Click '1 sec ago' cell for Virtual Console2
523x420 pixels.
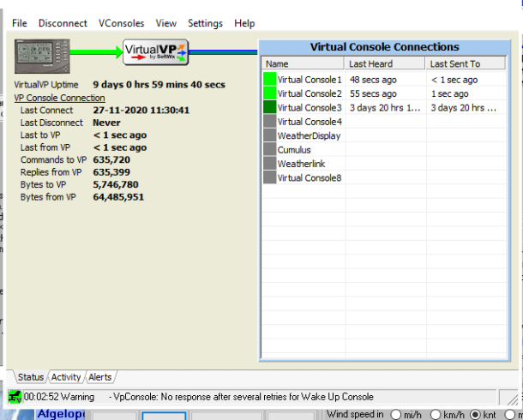pyautogui.click(x=449, y=93)
